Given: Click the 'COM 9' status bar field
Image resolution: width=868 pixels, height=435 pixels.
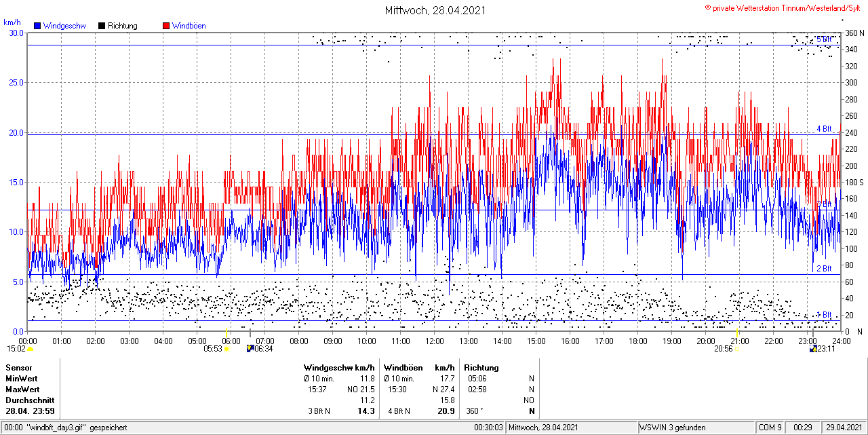Looking at the screenshot, I should click(770, 428).
